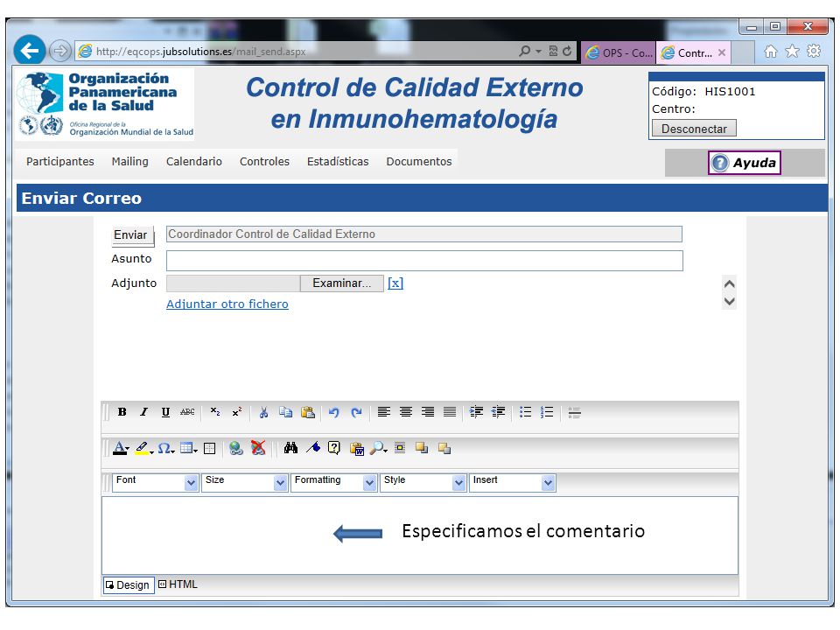This screenshot has height=630, width=840.
Task: Underline the selected text
Action: [x=165, y=412]
